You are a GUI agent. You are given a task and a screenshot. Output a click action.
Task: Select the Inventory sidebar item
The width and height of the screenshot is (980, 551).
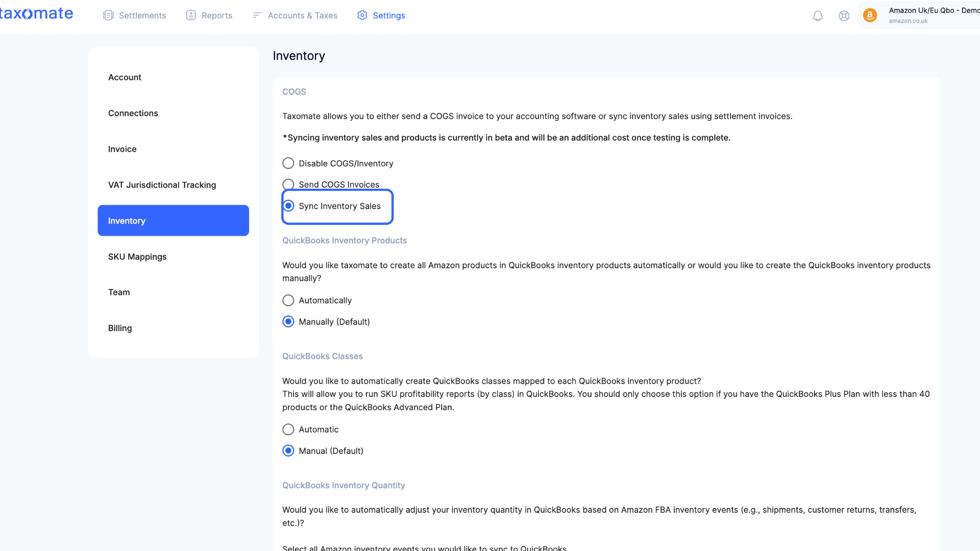point(173,220)
